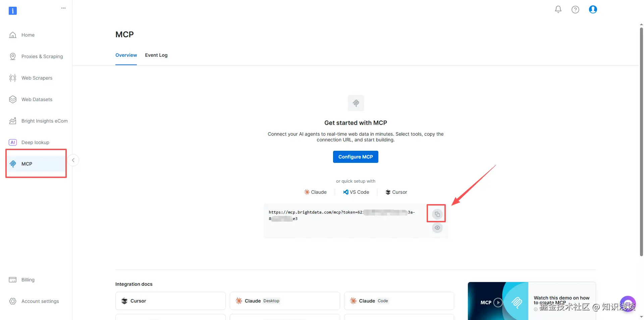Open the sidebar three-dots menu
The width and height of the screenshot is (644, 320).
point(63,8)
